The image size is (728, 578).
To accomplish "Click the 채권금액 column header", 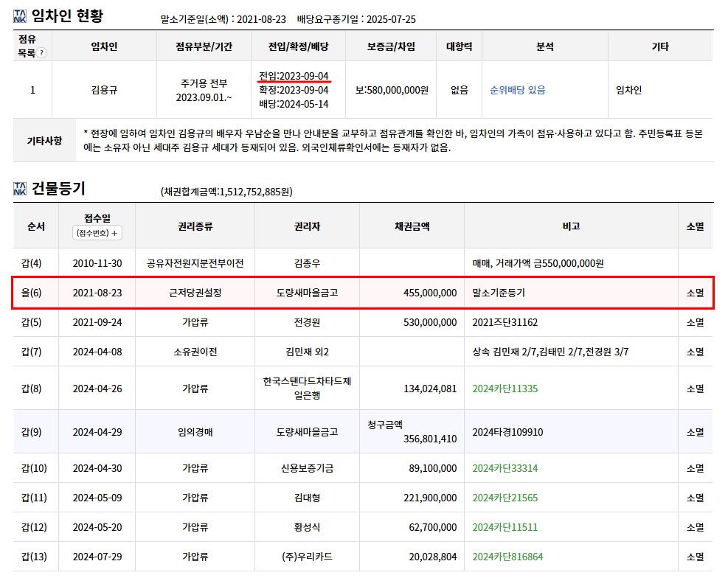I will click(x=412, y=226).
